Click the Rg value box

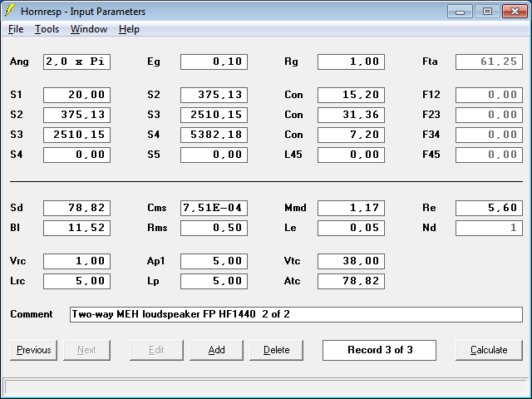click(x=351, y=62)
